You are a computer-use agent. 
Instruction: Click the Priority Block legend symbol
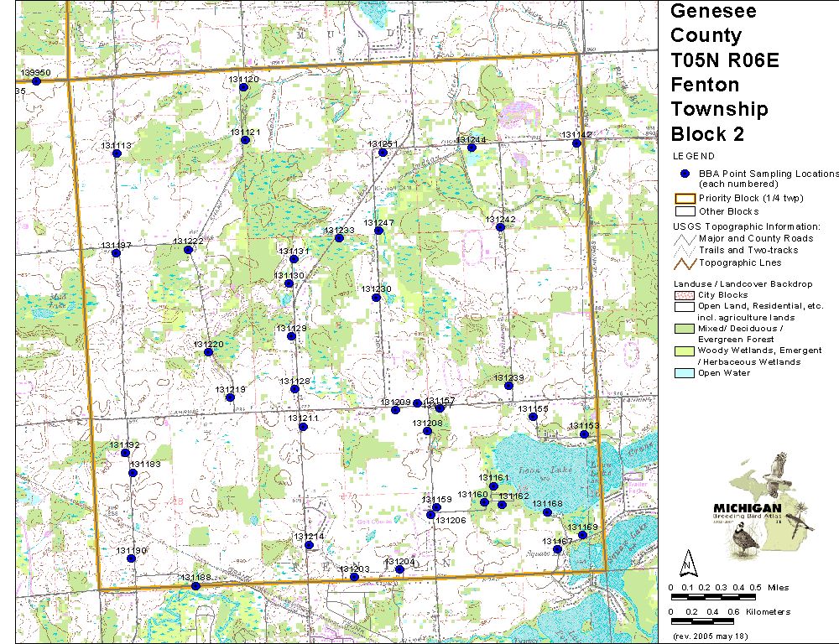click(685, 199)
